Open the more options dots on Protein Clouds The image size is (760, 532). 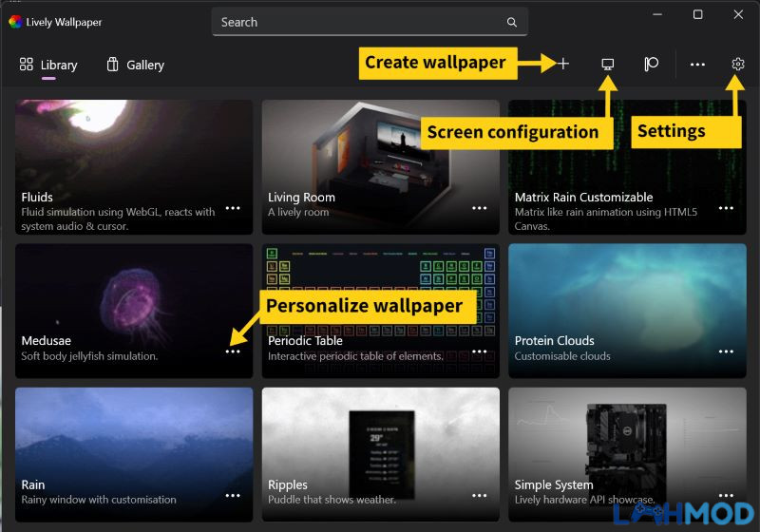(726, 351)
